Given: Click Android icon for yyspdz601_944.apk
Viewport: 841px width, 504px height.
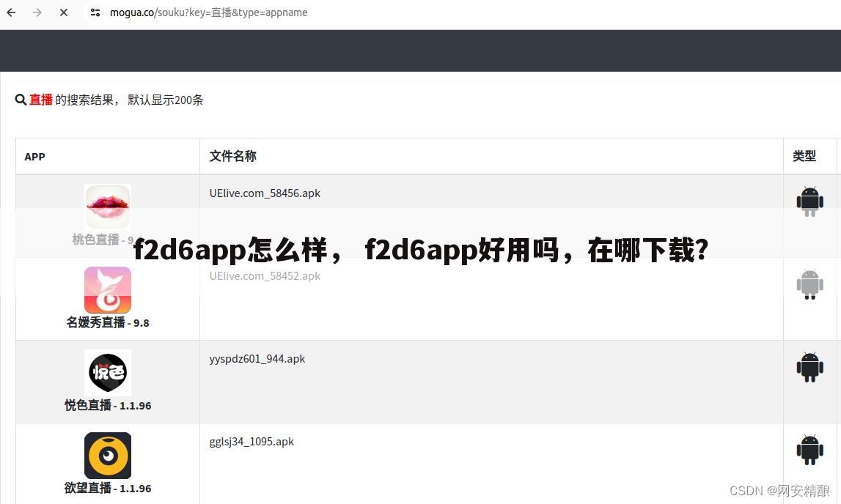Looking at the screenshot, I should pos(810,368).
